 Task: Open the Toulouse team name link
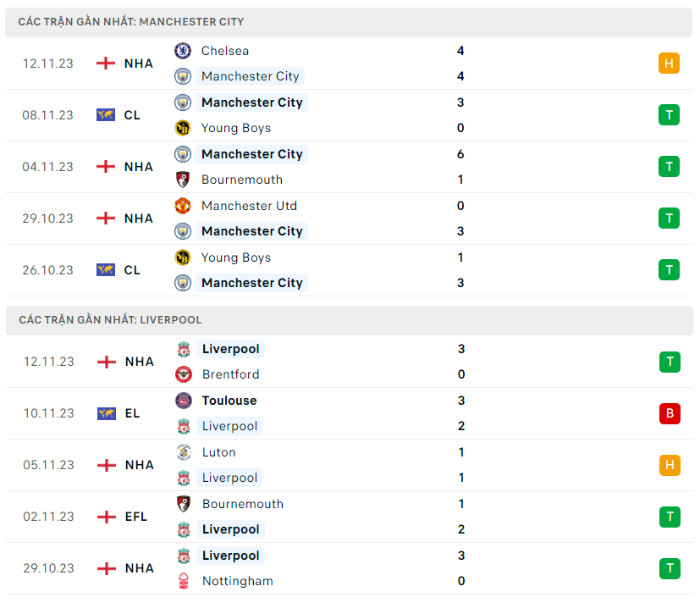click(229, 401)
